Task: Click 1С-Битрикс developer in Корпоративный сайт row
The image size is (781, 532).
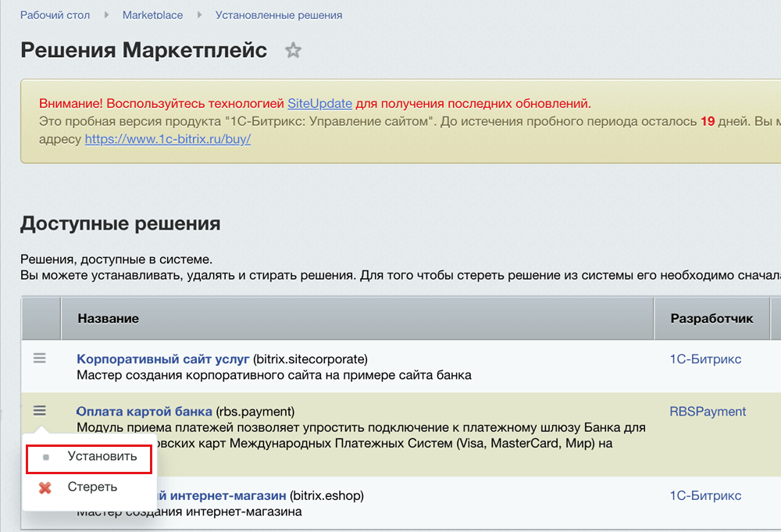Action: click(705, 359)
